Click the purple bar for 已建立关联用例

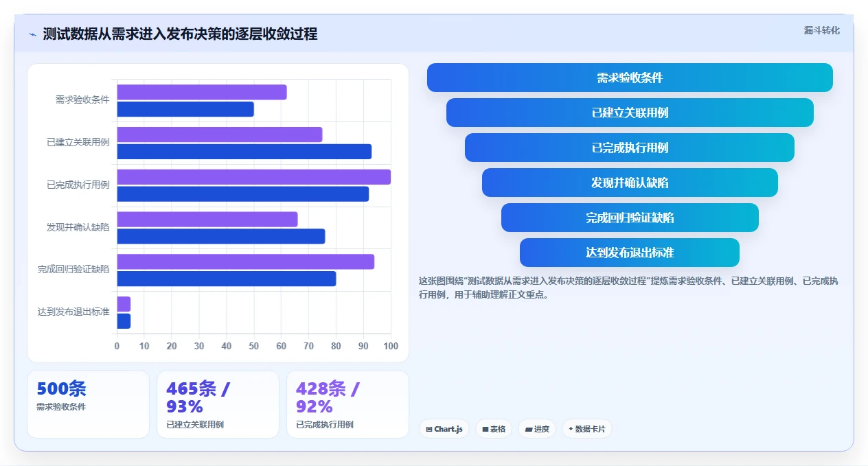(220, 135)
